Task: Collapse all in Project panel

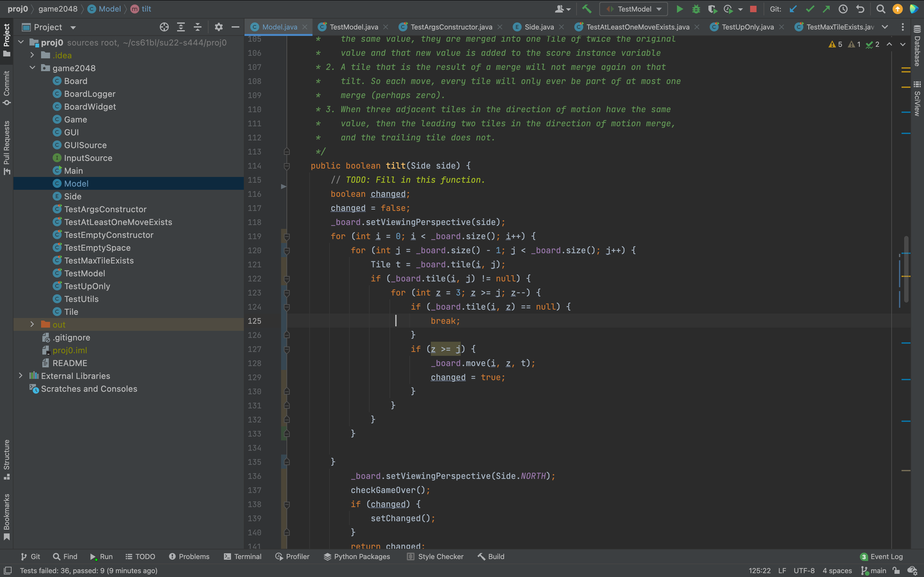Action: coord(197,27)
